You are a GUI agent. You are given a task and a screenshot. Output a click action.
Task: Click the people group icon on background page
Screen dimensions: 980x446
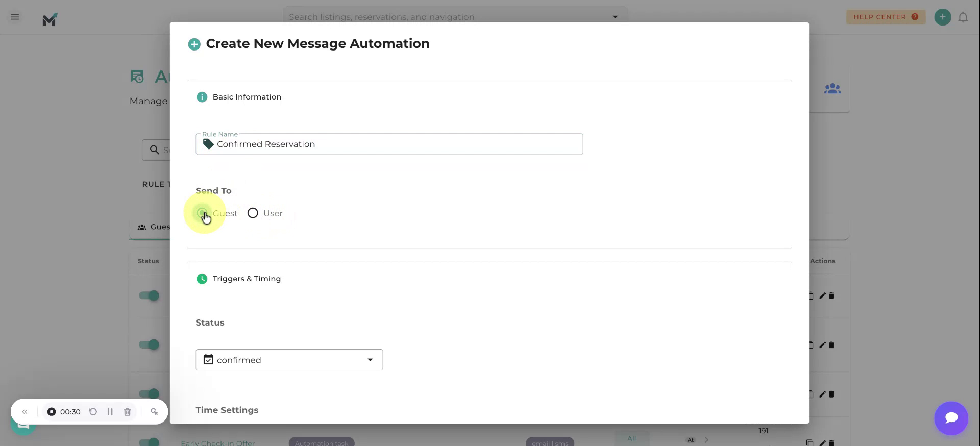coord(832,89)
